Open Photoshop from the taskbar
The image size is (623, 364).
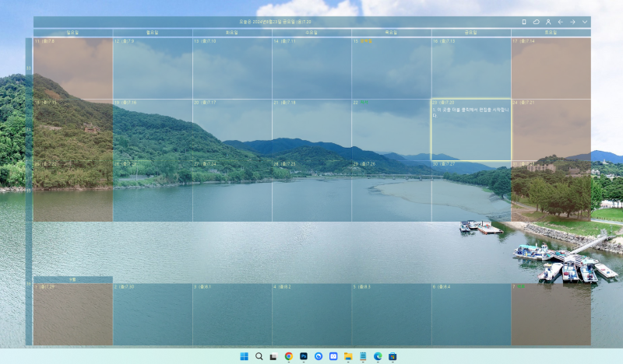click(304, 356)
